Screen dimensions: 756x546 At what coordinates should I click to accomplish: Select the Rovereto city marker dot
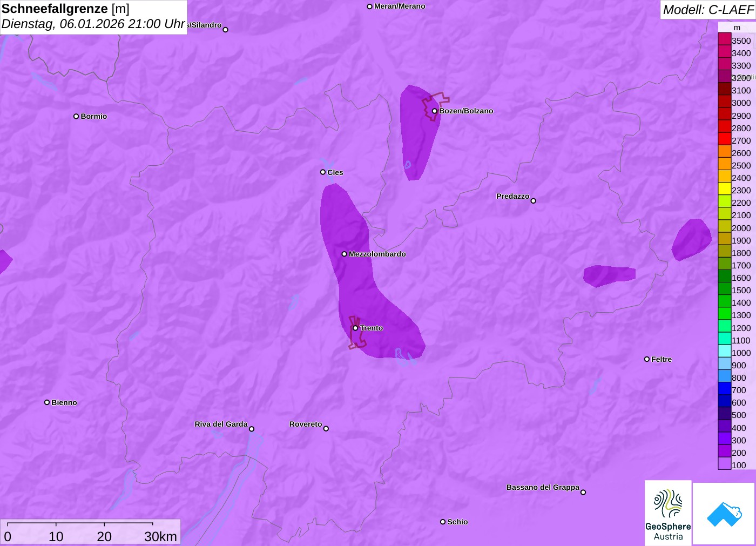[326, 429]
